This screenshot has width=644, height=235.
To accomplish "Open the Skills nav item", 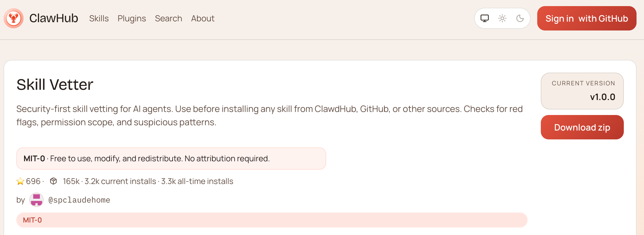I will pyautogui.click(x=99, y=18).
